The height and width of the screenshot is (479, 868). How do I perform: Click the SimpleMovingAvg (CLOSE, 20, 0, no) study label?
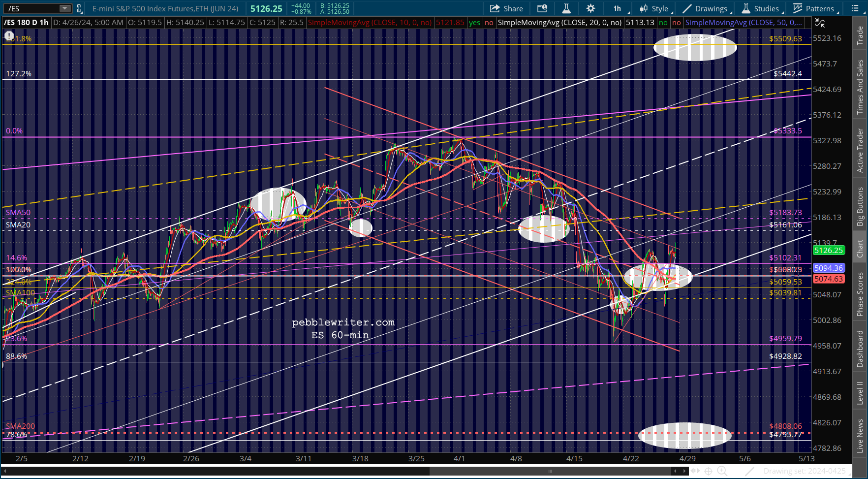point(559,23)
